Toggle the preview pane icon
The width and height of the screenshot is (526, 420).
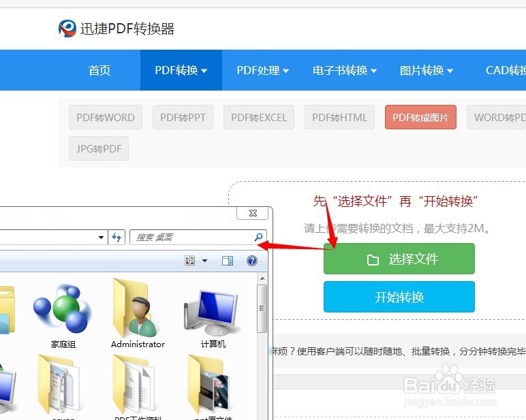tap(228, 261)
